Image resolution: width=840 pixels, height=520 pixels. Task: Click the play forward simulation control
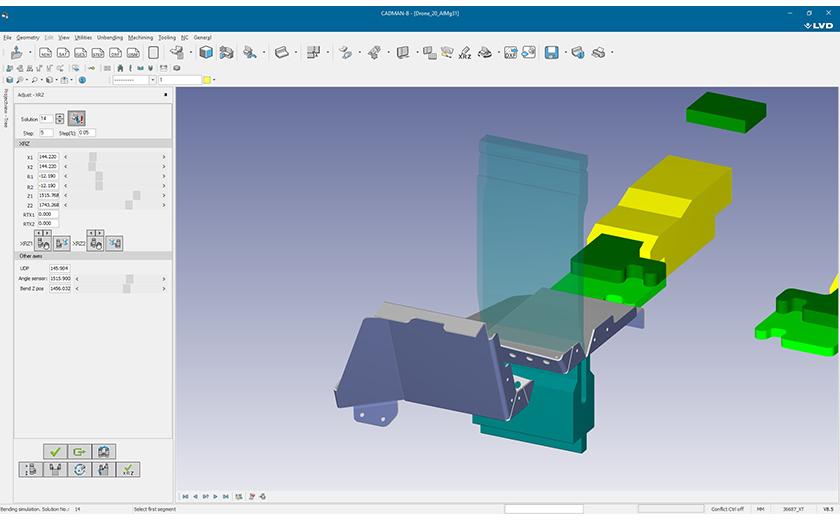pos(215,497)
